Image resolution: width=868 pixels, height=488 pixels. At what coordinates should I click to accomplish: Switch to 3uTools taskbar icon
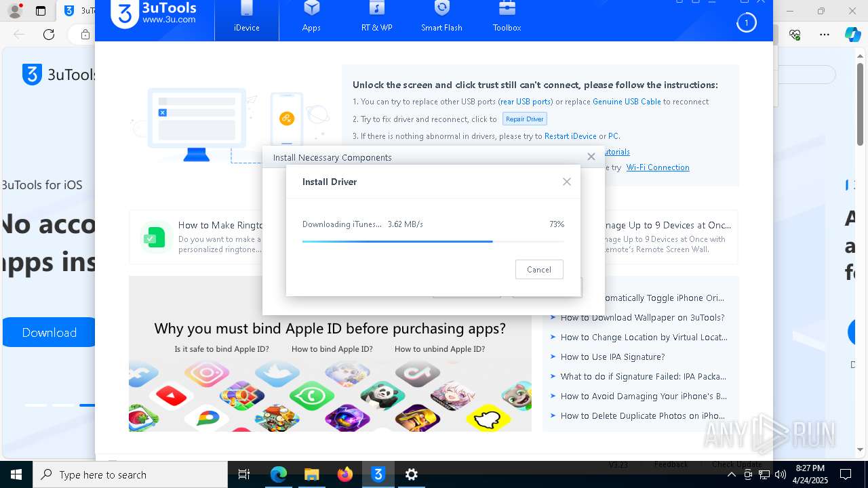point(378,474)
